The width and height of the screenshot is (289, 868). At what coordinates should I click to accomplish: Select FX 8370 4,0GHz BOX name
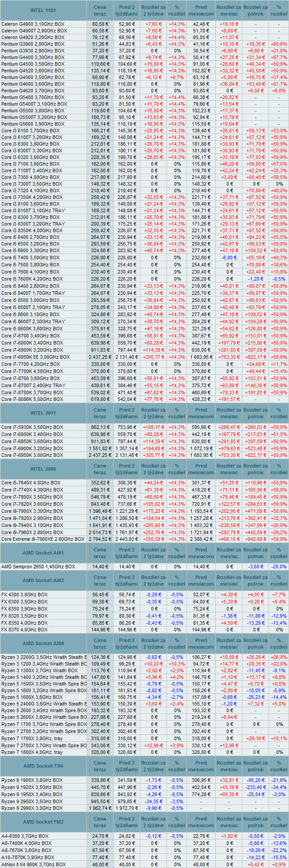24,630
